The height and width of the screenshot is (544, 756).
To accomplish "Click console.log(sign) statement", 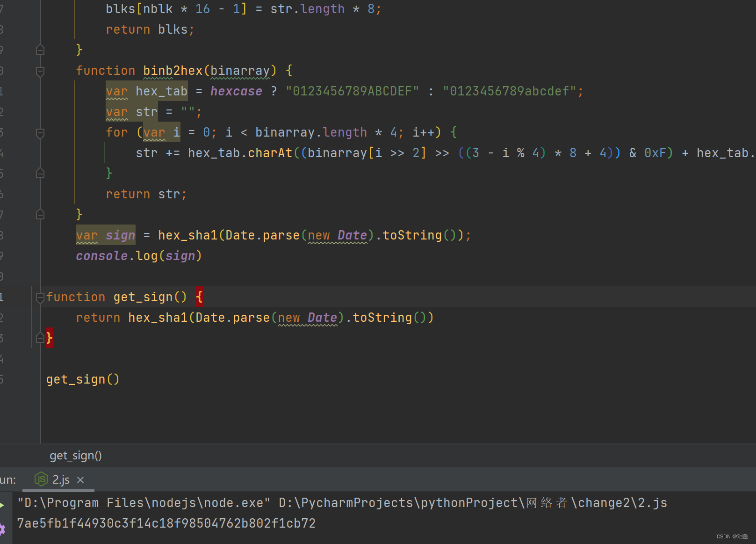I will click(139, 256).
